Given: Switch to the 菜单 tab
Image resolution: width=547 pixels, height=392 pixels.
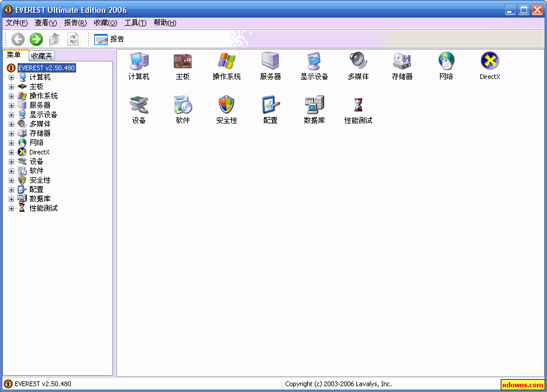Looking at the screenshot, I should (x=14, y=55).
